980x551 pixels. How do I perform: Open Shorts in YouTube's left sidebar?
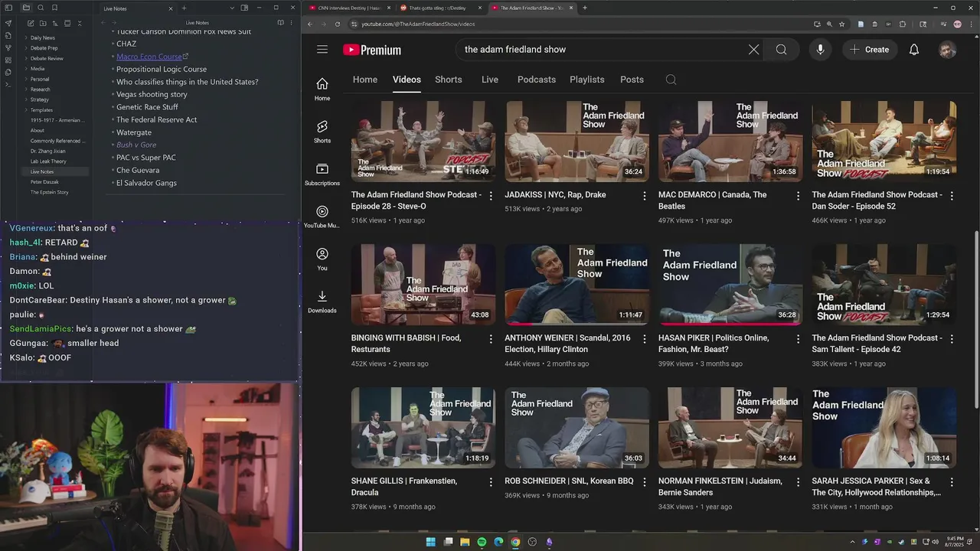coord(322,132)
